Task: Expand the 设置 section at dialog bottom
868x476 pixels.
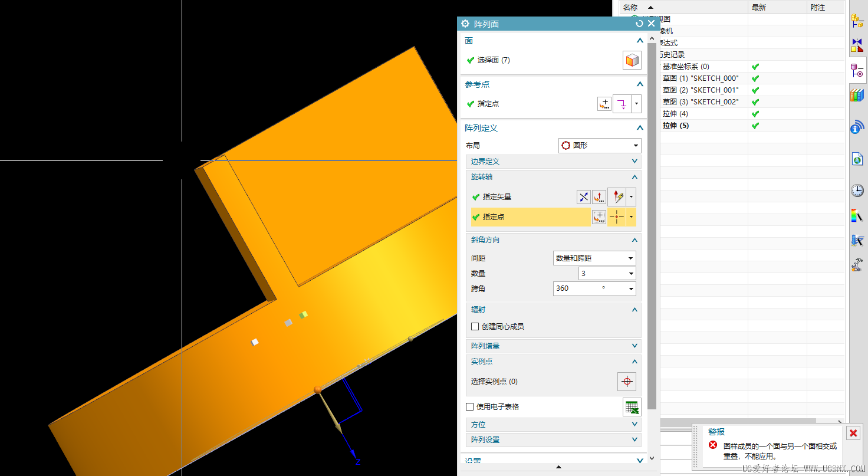Action: [640, 461]
